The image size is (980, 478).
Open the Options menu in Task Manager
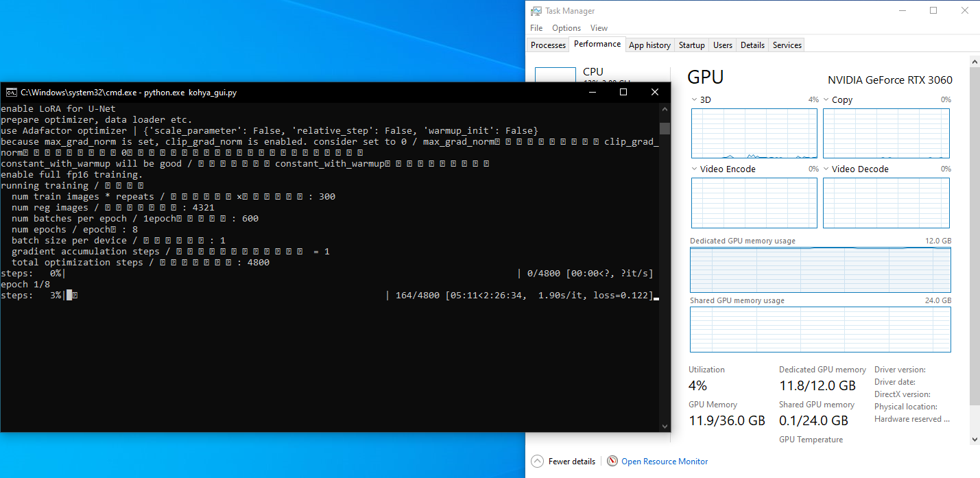pos(566,28)
